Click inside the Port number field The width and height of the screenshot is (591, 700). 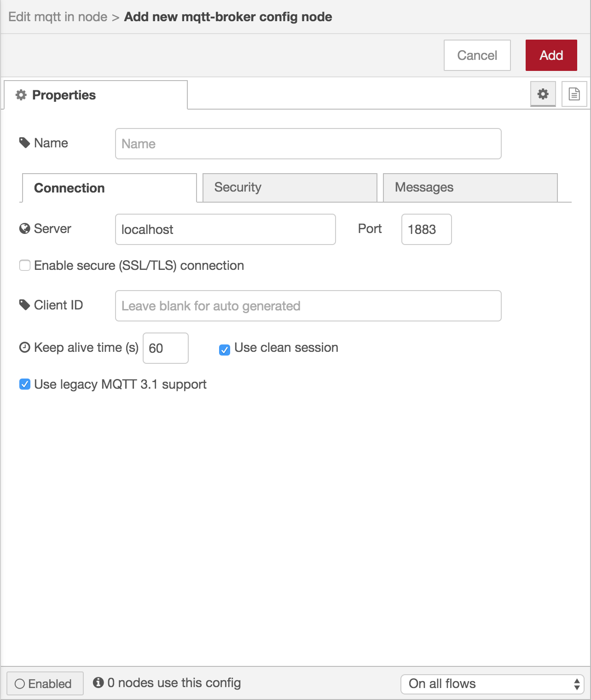pyautogui.click(x=426, y=229)
